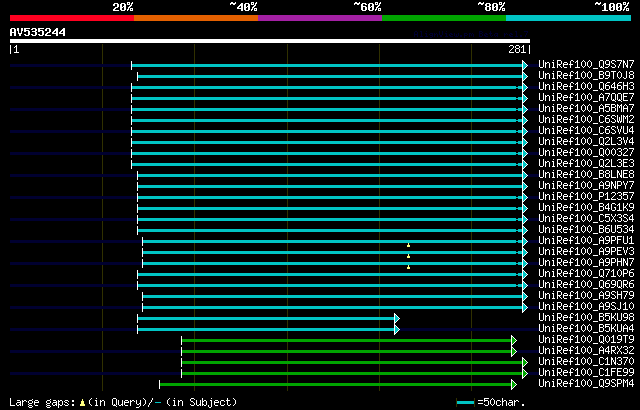The height and width of the screenshot is (410, 640).
Task: Select the UniRef100_Q00327 label
Action: pos(586,153)
